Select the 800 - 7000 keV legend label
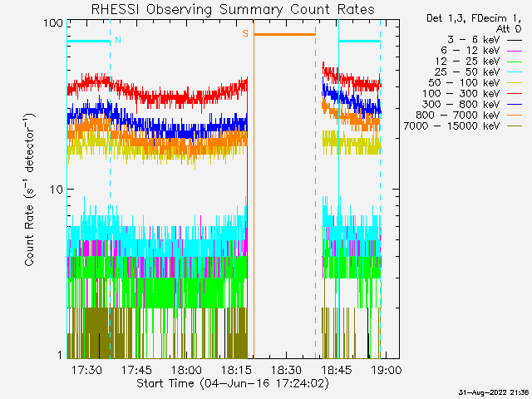 pyautogui.click(x=458, y=116)
